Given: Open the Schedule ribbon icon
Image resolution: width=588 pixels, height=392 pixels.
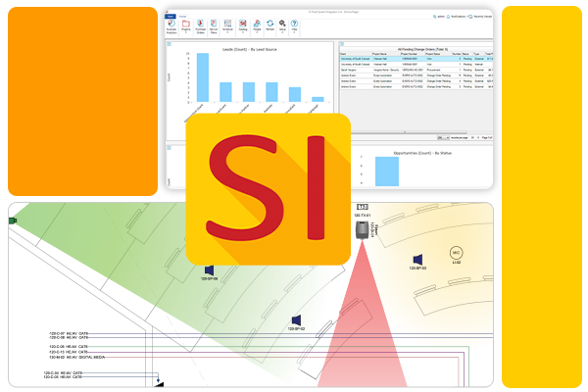Looking at the screenshot, I should tap(227, 26).
